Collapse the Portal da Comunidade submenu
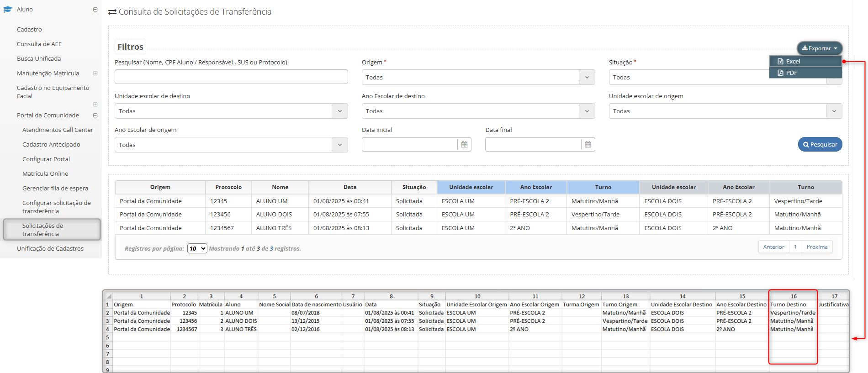The image size is (868, 373). coord(95,116)
